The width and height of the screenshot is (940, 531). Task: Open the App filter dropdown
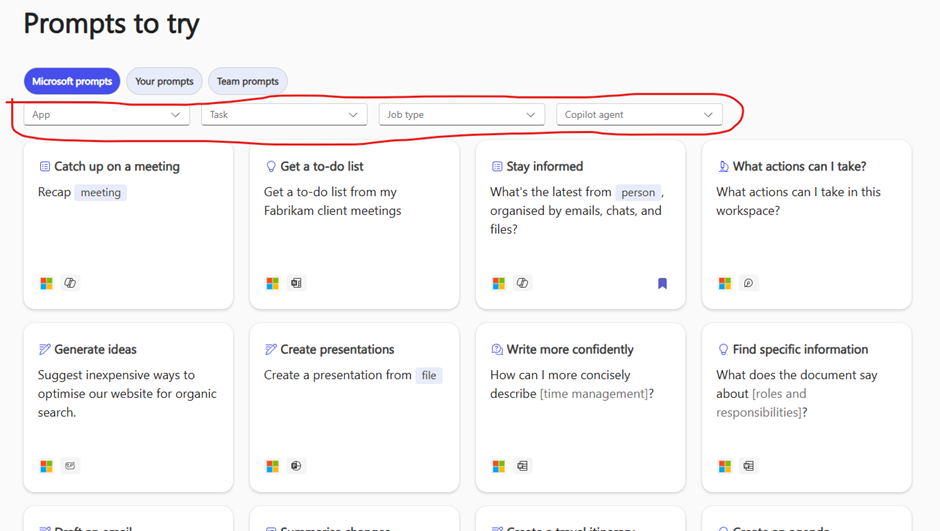[107, 114]
